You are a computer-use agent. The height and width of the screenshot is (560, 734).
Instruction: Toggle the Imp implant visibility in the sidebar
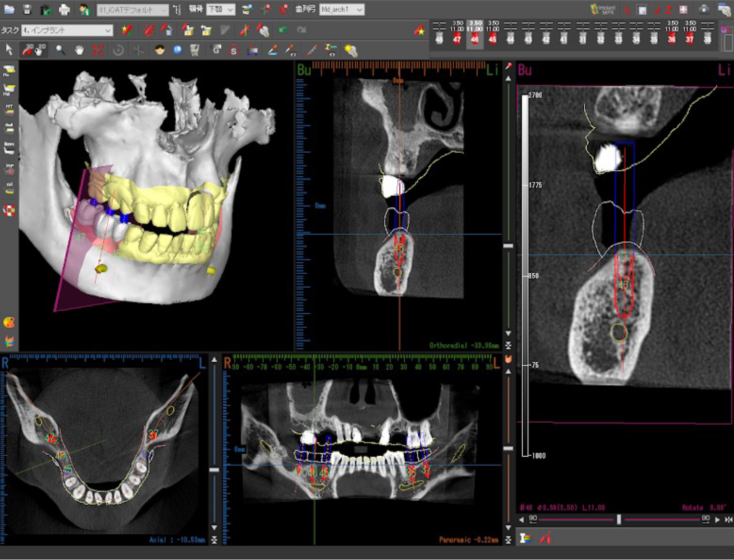coord(9,168)
